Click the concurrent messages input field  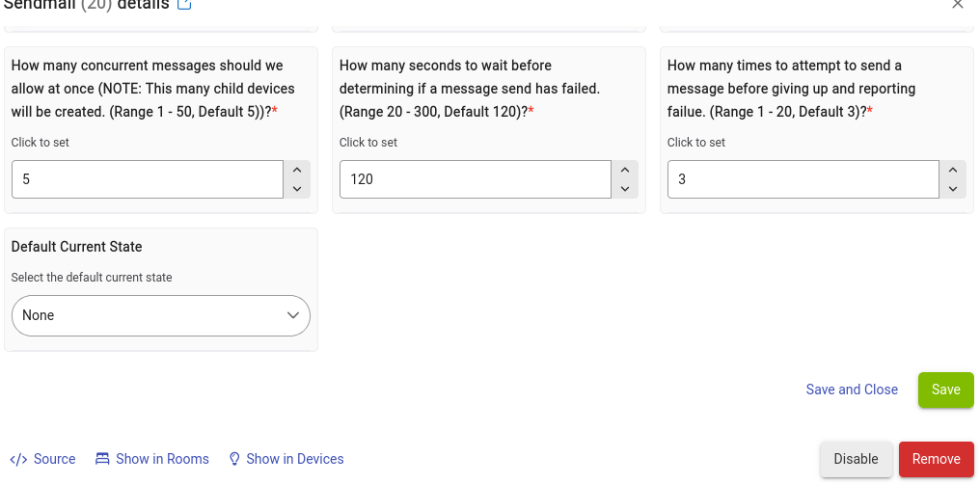[147, 179]
